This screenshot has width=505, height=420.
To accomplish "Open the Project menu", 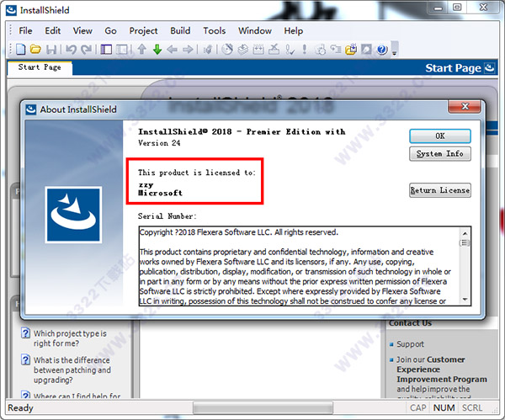I will click(143, 30).
